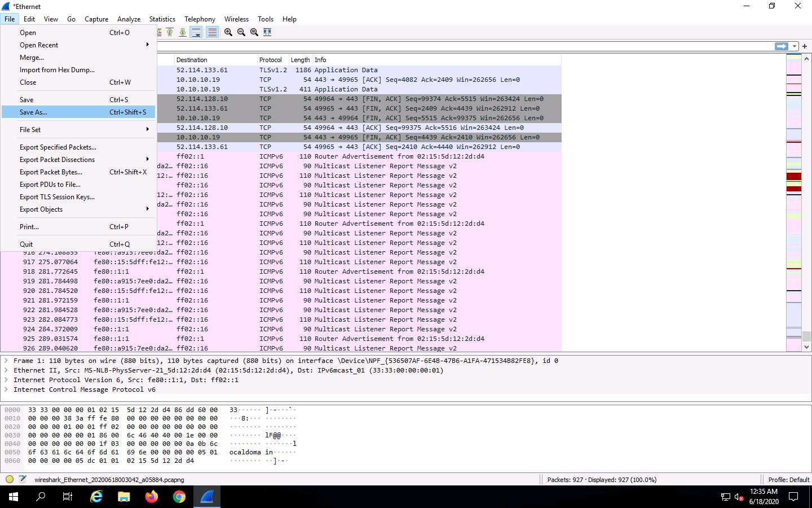The width and height of the screenshot is (812, 508).
Task: Expand Export Packet Dissections submenu
Action: point(79,160)
